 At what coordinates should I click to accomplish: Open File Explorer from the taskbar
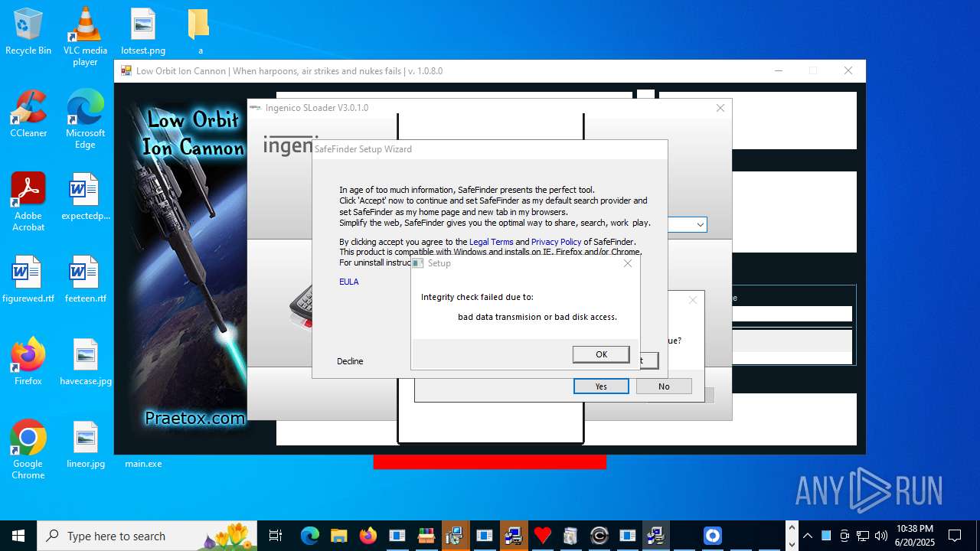(338, 536)
